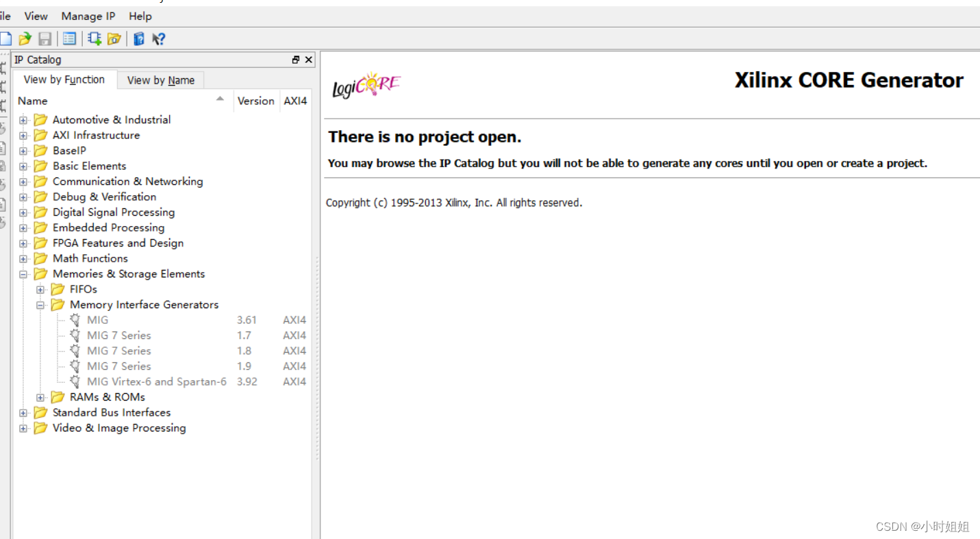Viewport: 980px width, 539px height.
Task: Expand FPGA Features and Design category
Action: 23,243
